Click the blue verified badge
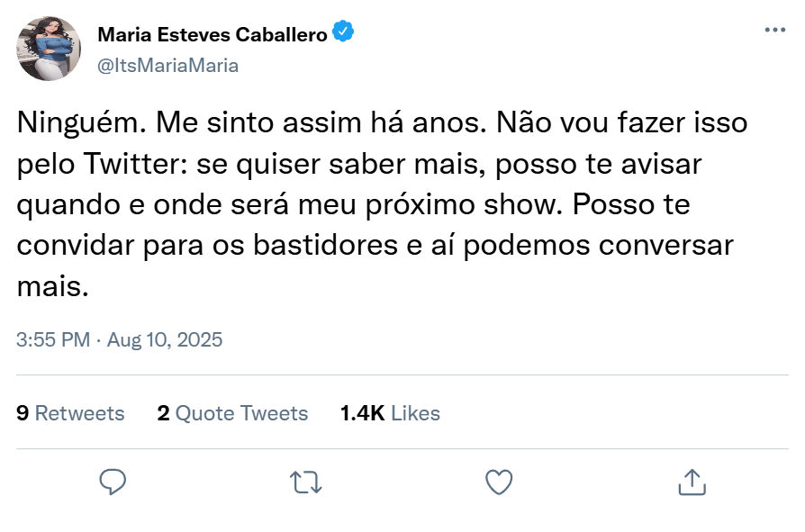 [x=343, y=33]
